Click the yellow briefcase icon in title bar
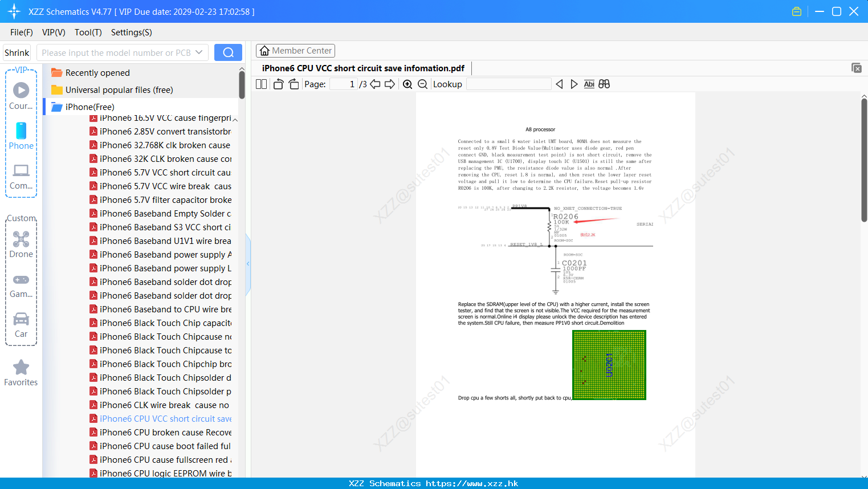This screenshot has width=868, height=489. point(797,11)
